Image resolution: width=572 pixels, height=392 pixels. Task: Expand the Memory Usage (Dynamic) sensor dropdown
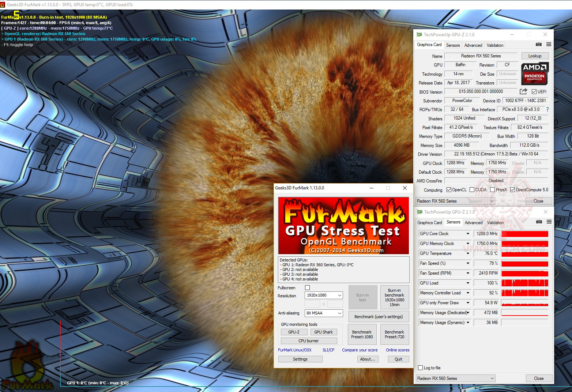pos(467,323)
